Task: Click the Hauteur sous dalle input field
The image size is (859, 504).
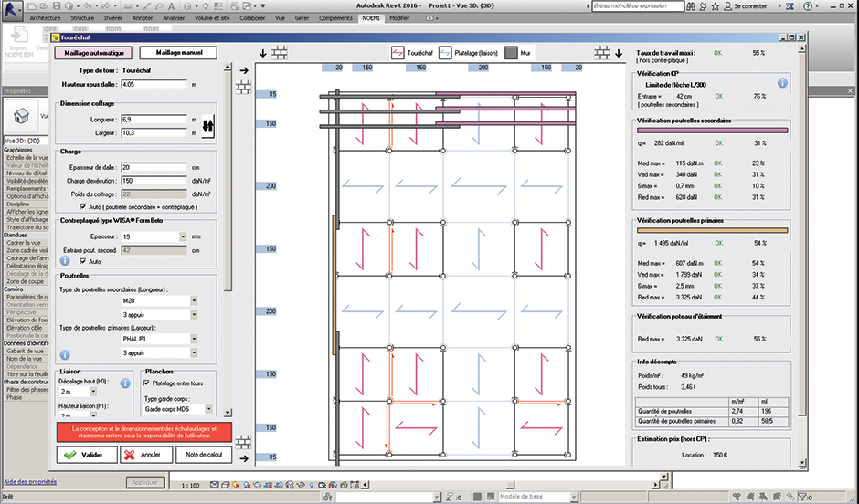Action: 154,84
